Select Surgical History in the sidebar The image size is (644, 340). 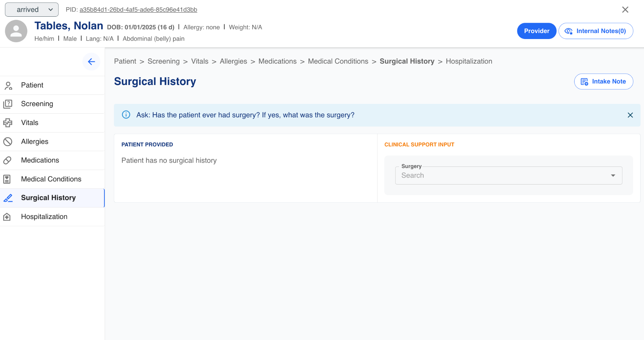(x=48, y=198)
